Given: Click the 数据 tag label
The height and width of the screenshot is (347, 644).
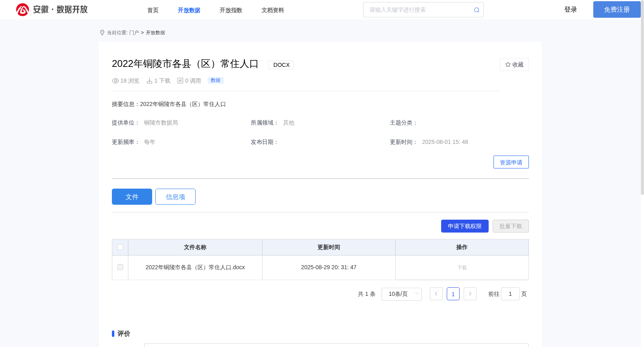Looking at the screenshot, I should (x=216, y=80).
